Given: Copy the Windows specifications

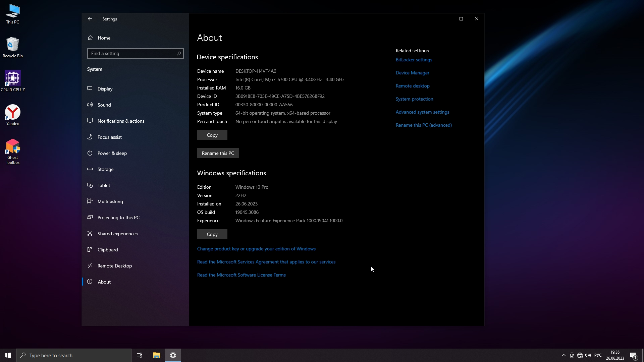Looking at the screenshot, I should [x=212, y=234].
